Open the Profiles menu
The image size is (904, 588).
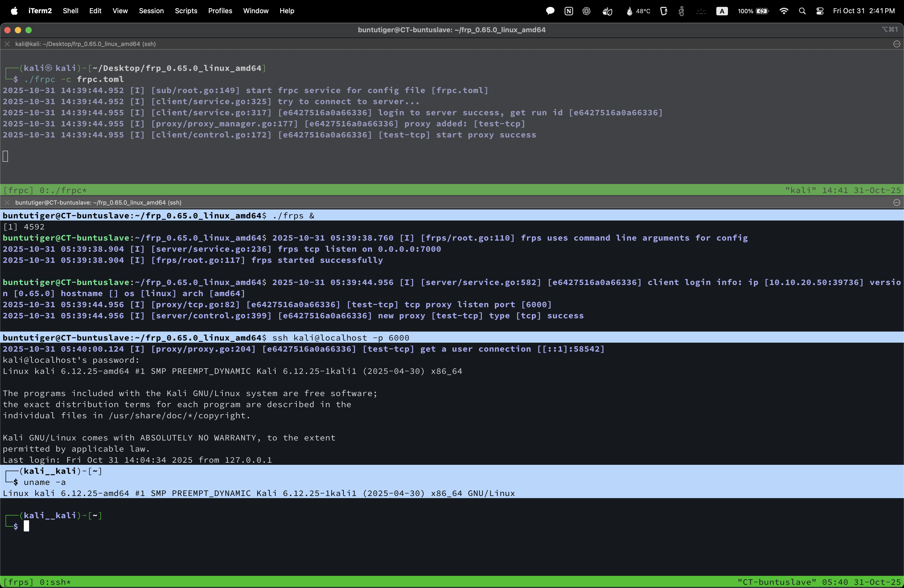220,11
